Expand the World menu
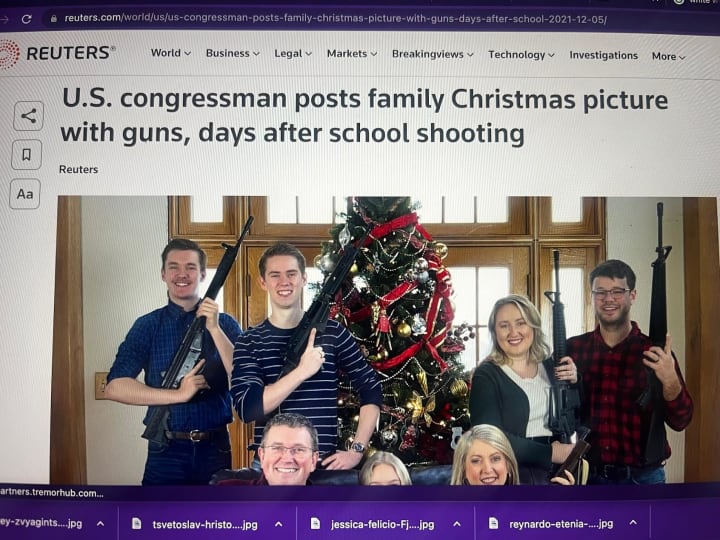The height and width of the screenshot is (540, 720). (171, 53)
